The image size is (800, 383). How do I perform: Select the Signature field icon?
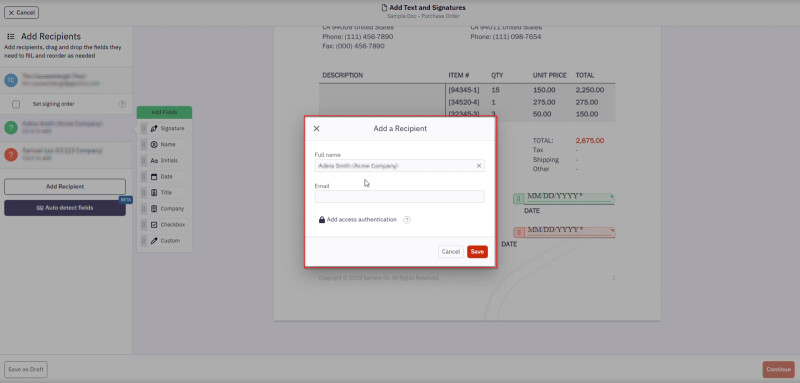coord(154,129)
